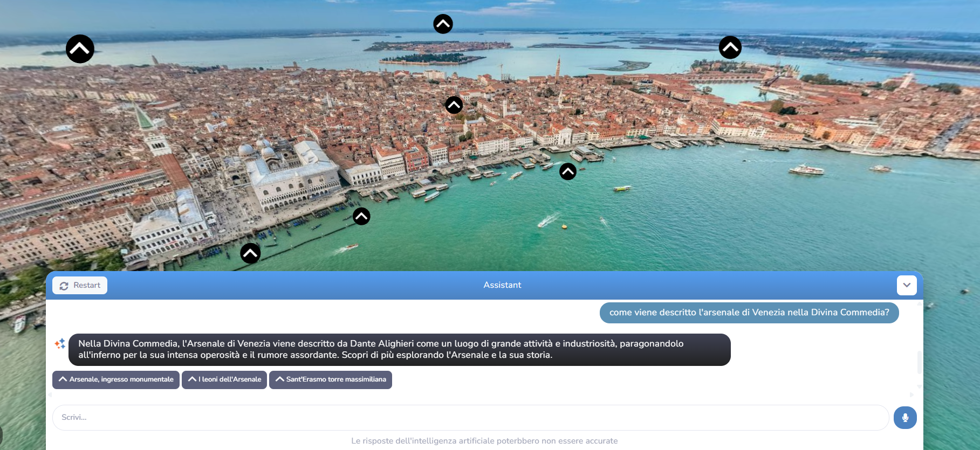Go to Arsenale, ingresso monumentale

[x=116, y=379]
